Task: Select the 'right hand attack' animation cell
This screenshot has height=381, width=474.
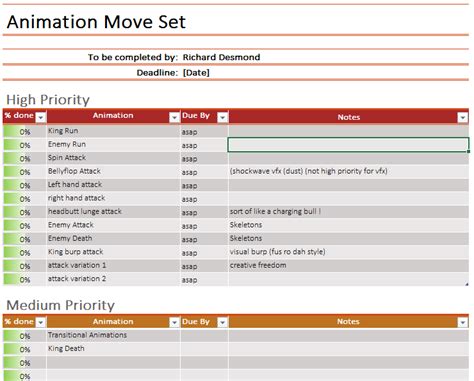Action: pyautogui.click(x=113, y=198)
